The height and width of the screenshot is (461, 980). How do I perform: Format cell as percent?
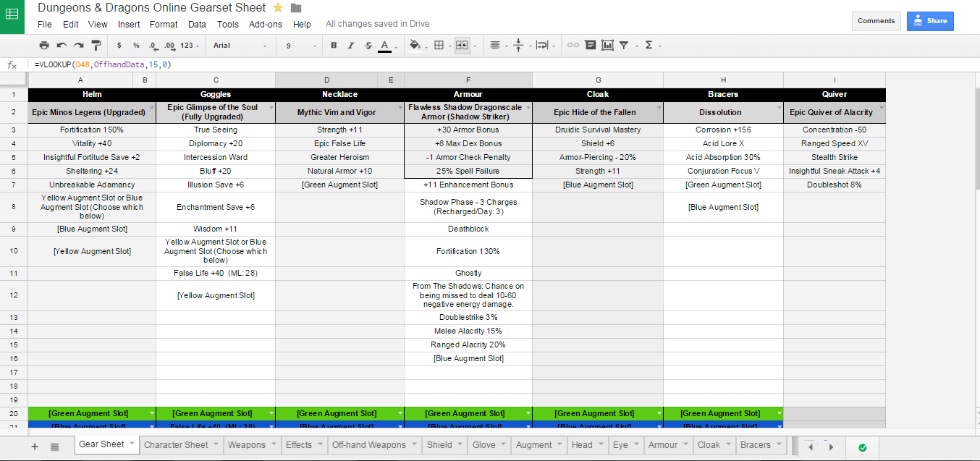click(135, 45)
